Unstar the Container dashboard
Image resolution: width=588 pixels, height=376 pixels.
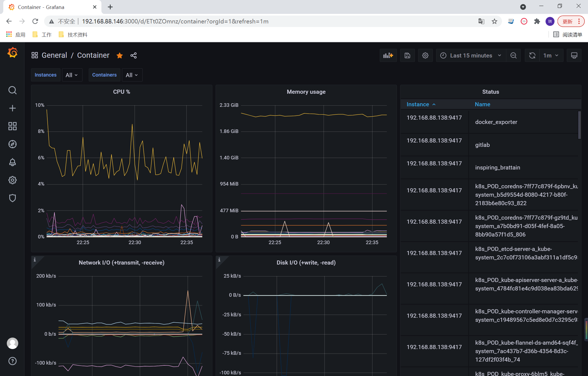coord(120,56)
